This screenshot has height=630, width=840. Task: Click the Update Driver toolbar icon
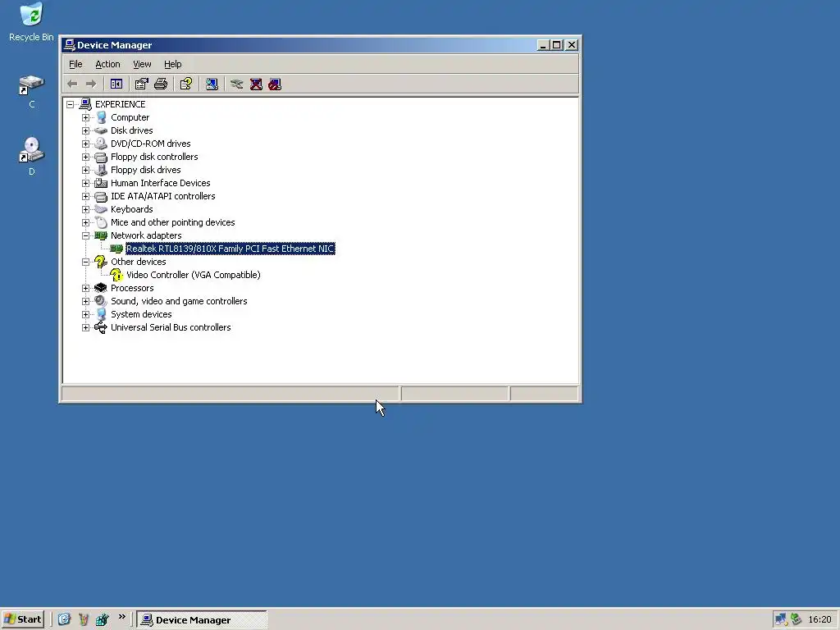[x=237, y=84]
